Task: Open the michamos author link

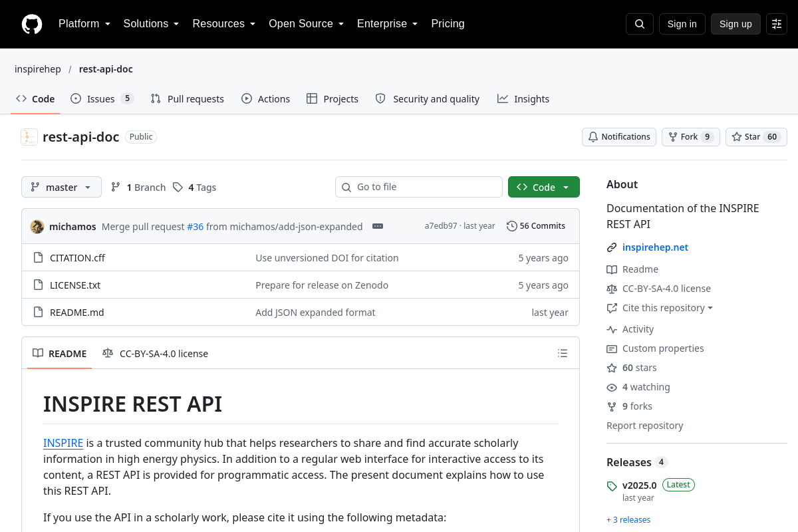Action: [x=73, y=226]
